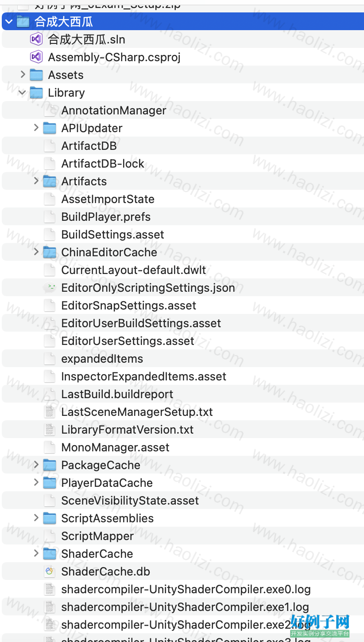Select EditorSnapSettings.asset file
This screenshot has width=364, height=642.
click(129, 305)
